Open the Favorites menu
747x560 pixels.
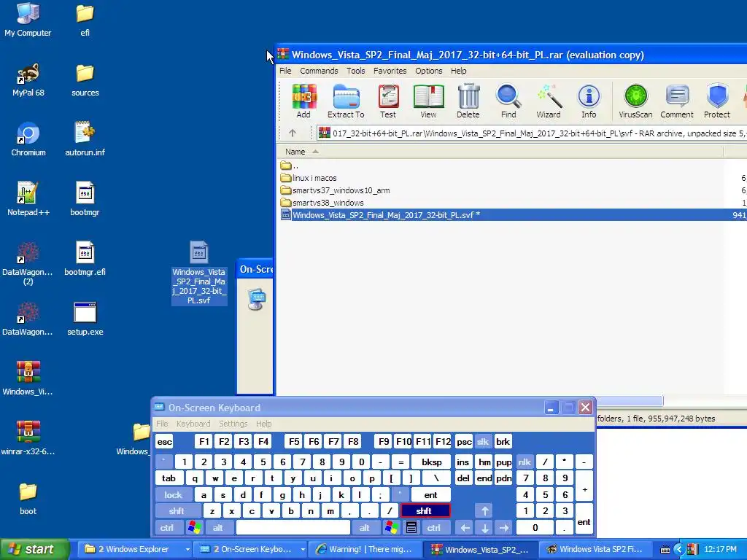point(390,71)
